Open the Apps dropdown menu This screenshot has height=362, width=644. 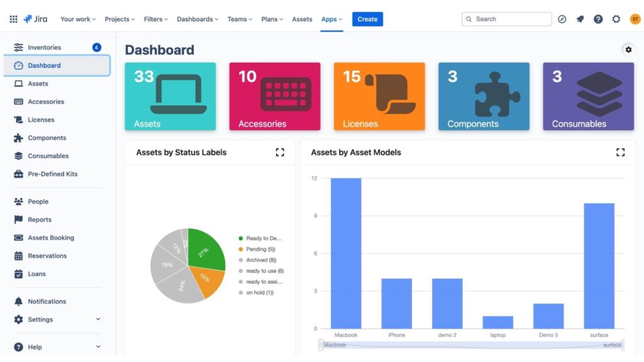coord(331,19)
